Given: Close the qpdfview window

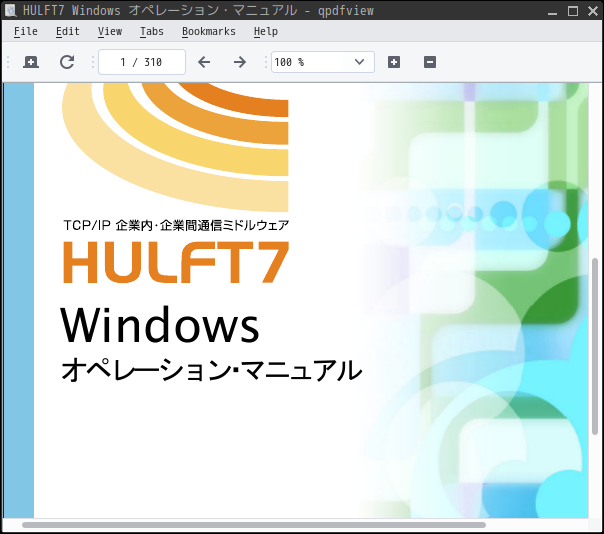Looking at the screenshot, I should (x=593, y=11).
